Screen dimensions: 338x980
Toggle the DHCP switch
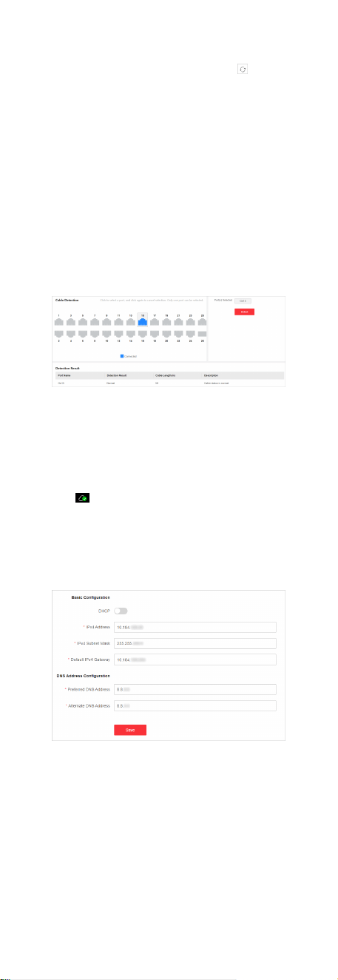click(x=120, y=611)
